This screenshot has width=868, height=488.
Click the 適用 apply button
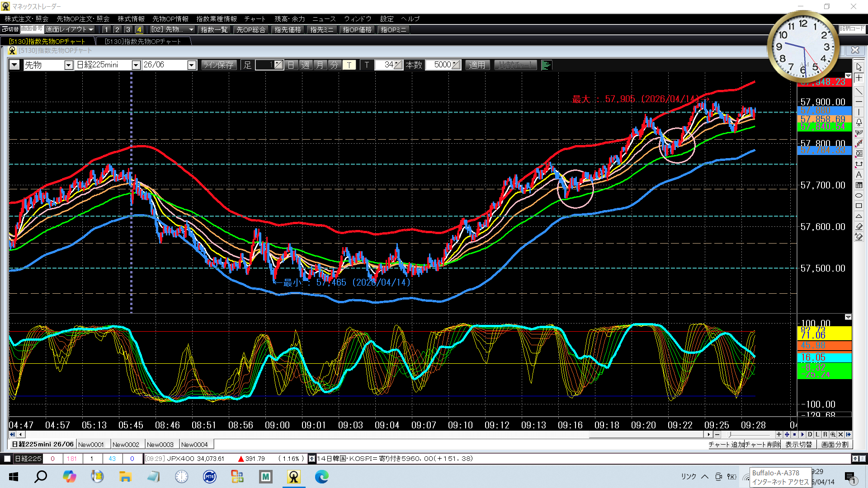click(477, 65)
